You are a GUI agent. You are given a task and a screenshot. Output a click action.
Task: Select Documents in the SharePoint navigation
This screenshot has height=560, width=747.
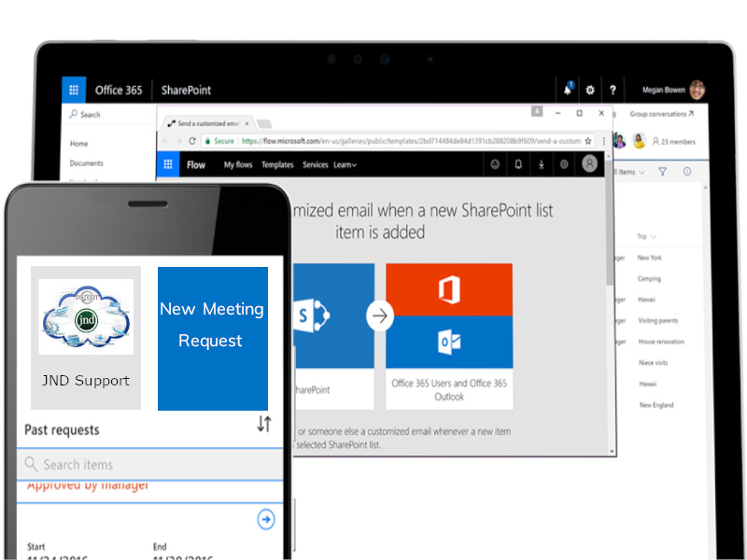click(x=86, y=162)
